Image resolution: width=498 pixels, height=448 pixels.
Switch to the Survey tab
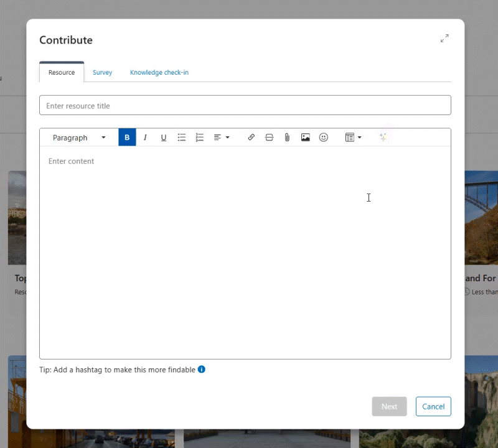coord(102,72)
